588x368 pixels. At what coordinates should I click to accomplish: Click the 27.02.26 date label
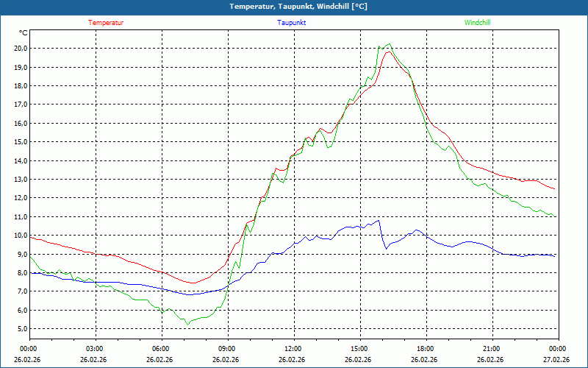[557, 360]
